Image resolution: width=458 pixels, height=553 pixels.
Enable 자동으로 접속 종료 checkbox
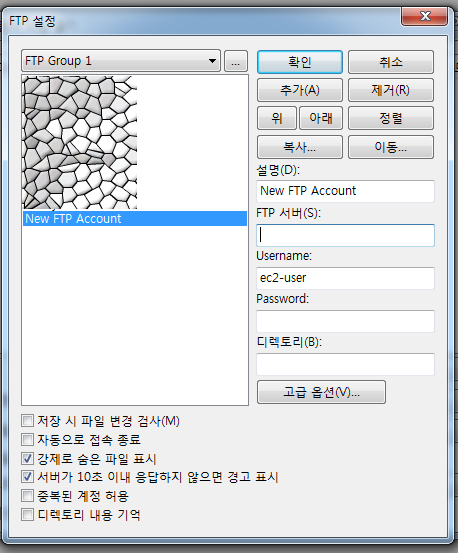tap(28, 440)
